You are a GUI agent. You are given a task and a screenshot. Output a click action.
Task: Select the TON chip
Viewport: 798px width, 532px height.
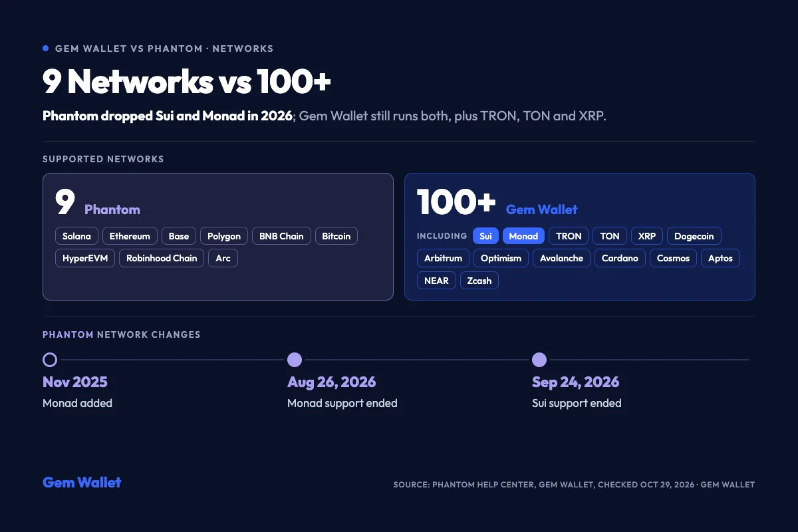click(610, 236)
